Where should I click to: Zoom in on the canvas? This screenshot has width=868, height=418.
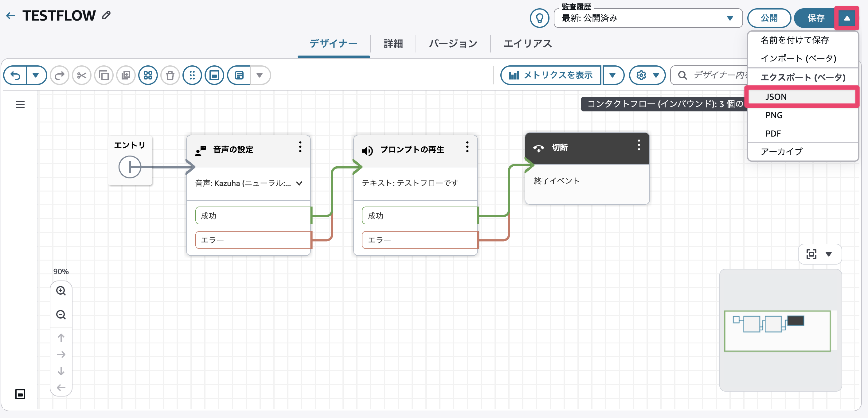61,291
